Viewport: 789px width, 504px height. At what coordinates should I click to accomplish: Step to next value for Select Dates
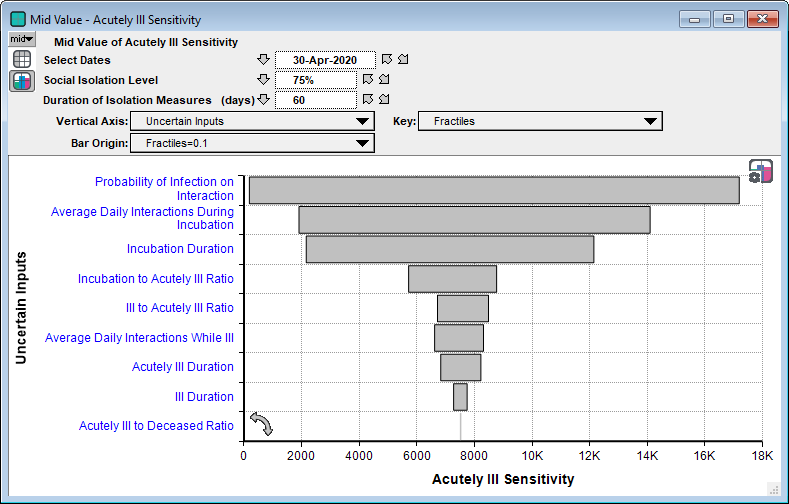click(x=403, y=59)
